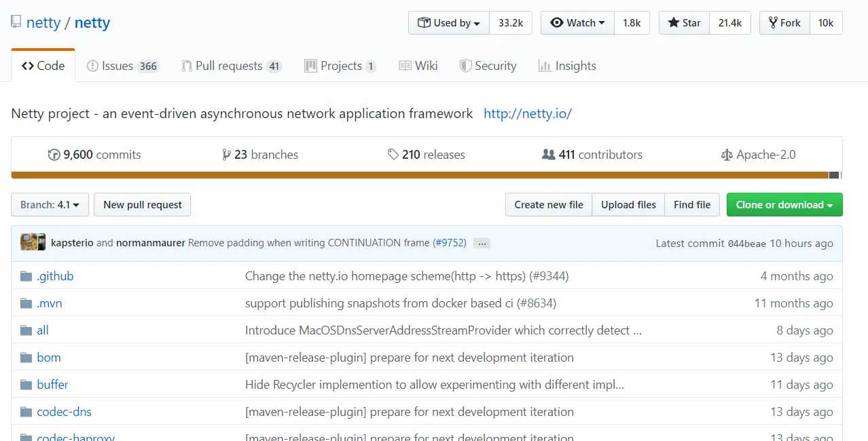Click the kapsterio committer avatar
868x441 pixels.
tap(29, 242)
